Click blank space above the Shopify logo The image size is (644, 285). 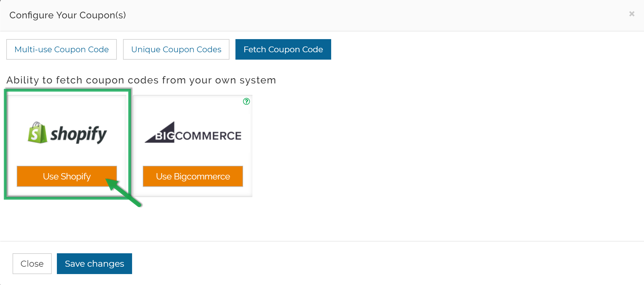(x=67, y=108)
